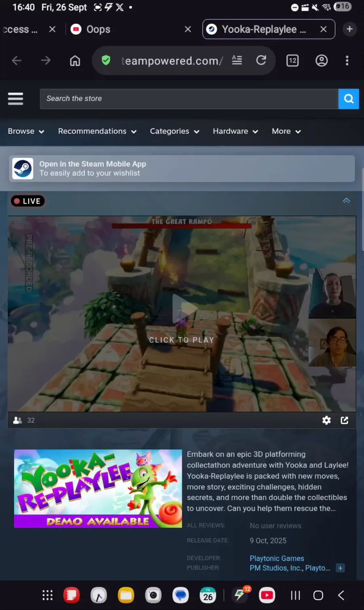Click the blue search magnifier button

(349, 99)
